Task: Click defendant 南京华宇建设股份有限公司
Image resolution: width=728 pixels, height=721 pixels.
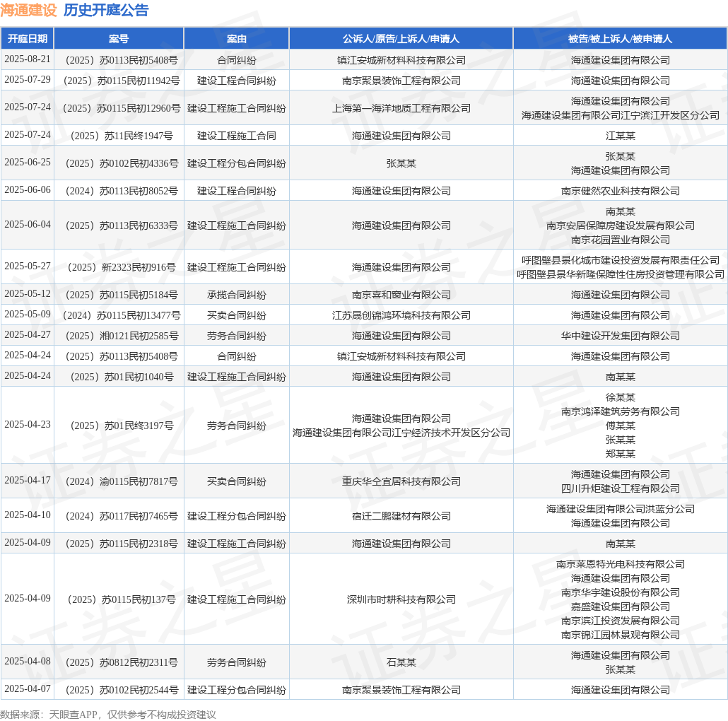Action: click(621, 593)
